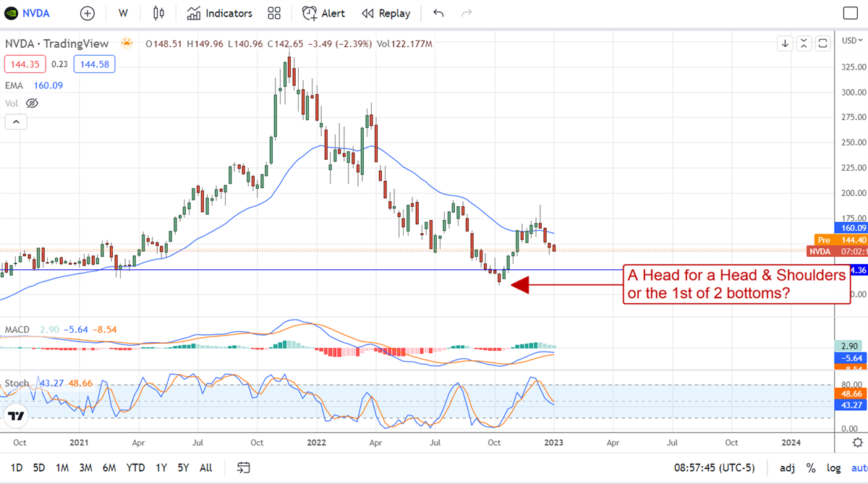This screenshot has height=484, width=868.
Task: Toggle percent scale option
Action: pyautogui.click(x=811, y=467)
